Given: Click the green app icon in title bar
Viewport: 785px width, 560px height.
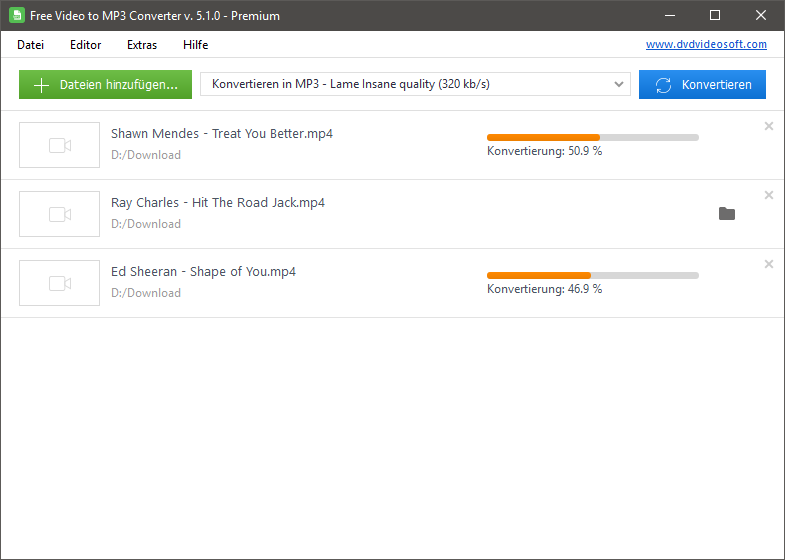Looking at the screenshot, I should (x=17, y=15).
